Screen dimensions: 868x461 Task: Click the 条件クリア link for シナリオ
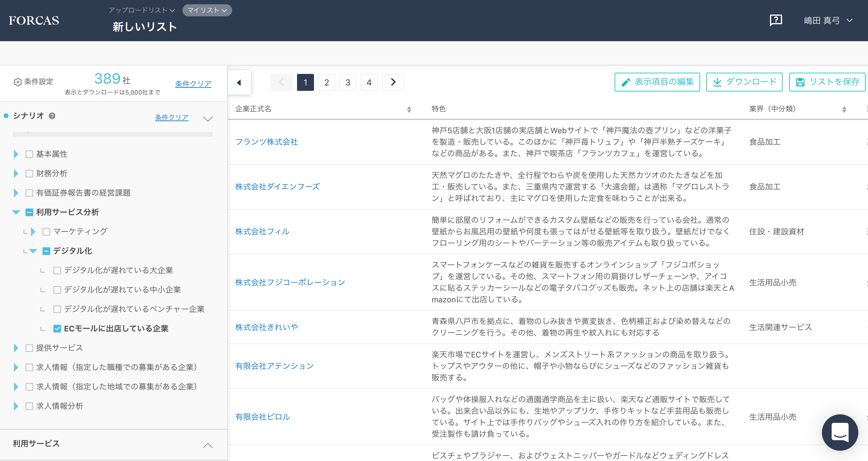[x=172, y=117]
